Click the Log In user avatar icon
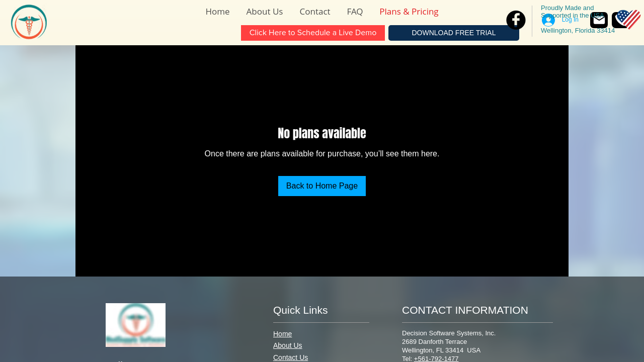The height and width of the screenshot is (362, 644). (548, 20)
